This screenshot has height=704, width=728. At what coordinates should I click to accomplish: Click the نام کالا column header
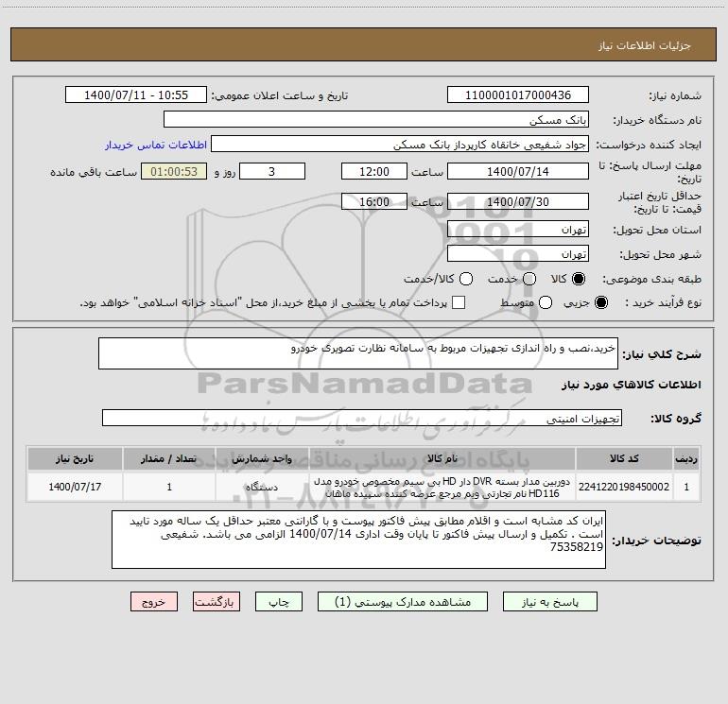tap(442, 458)
